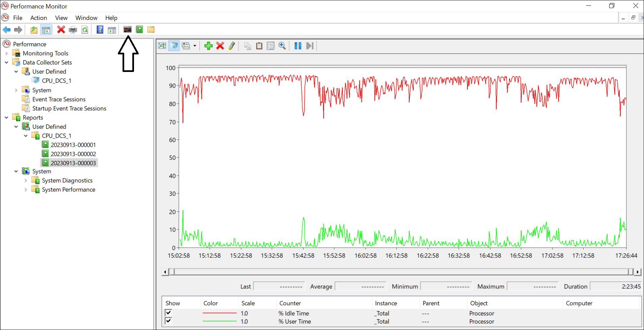Open the graph Properties dialog
Image resolution: width=644 pixels, height=330 pixels.
pos(270,46)
